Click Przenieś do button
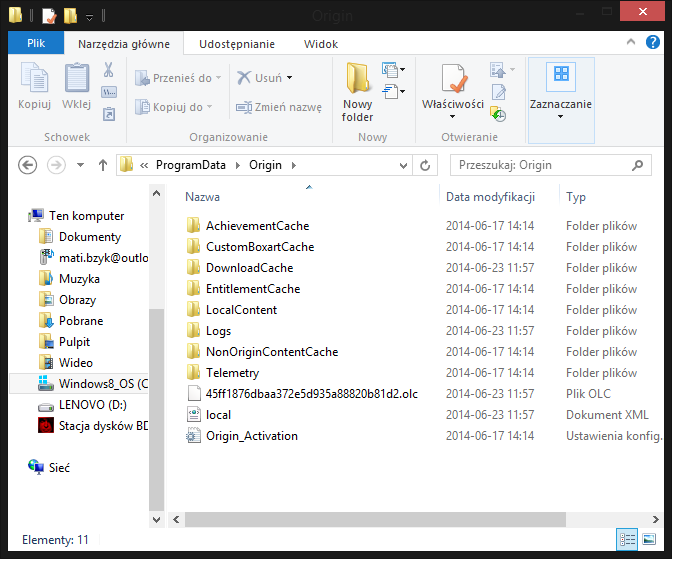The image size is (680, 563). pos(178,78)
